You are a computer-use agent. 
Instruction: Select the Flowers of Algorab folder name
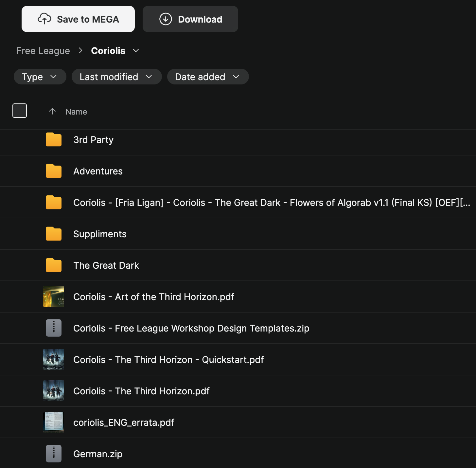(x=272, y=203)
